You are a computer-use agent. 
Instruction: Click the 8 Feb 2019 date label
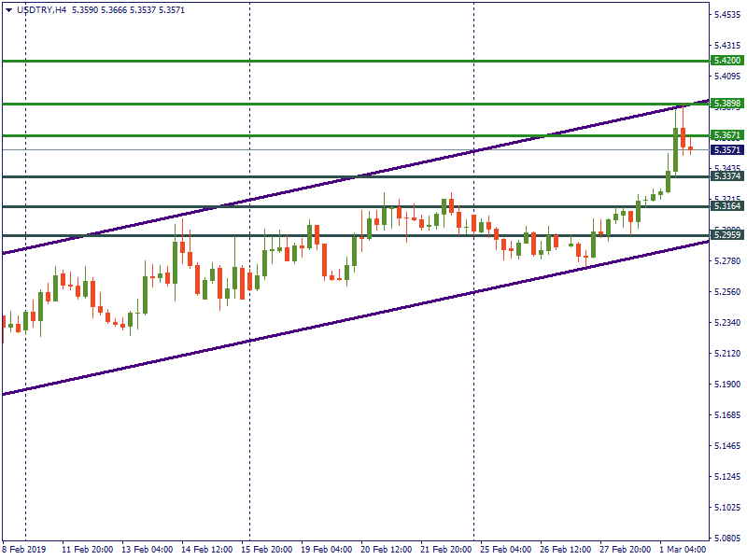click(24, 551)
